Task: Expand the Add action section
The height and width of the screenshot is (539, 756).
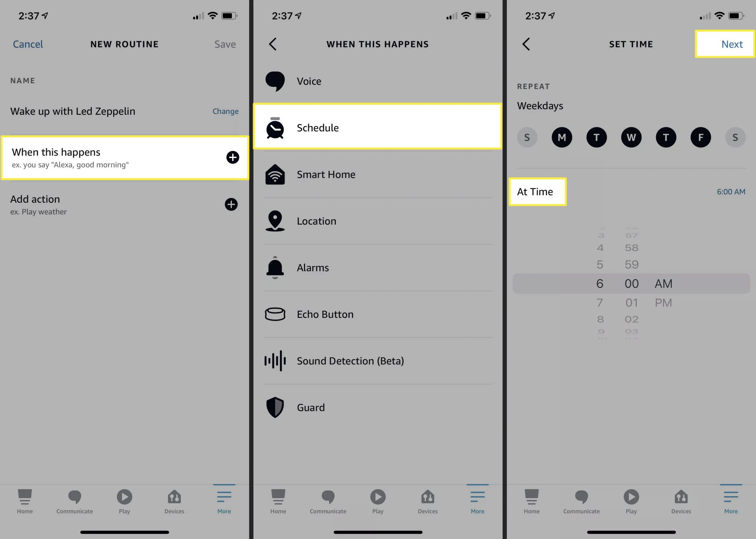Action: 231,204
